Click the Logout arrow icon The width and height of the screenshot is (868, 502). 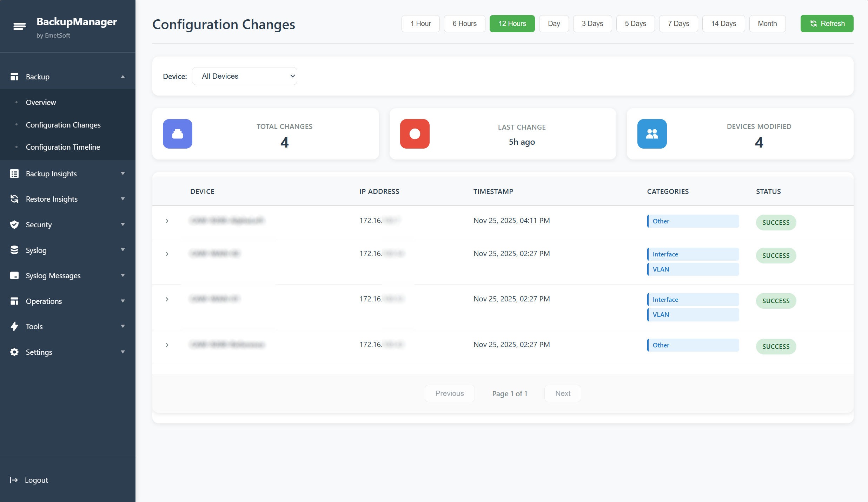pyautogui.click(x=14, y=480)
